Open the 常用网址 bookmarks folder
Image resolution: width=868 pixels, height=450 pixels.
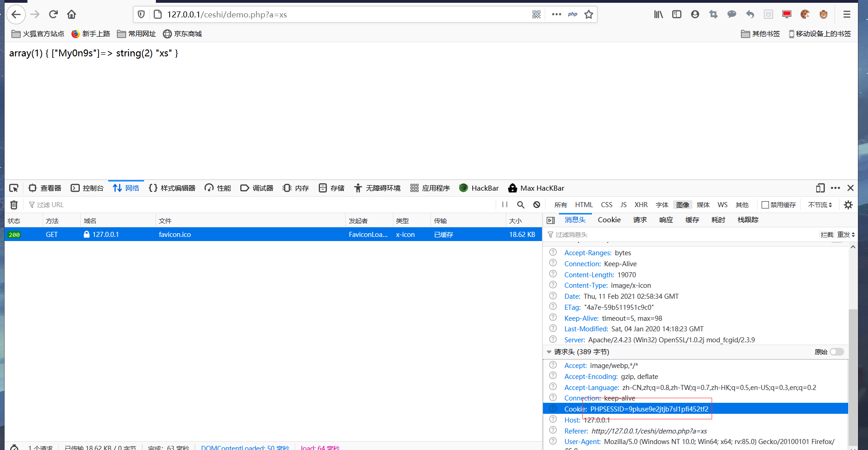(137, 34)
